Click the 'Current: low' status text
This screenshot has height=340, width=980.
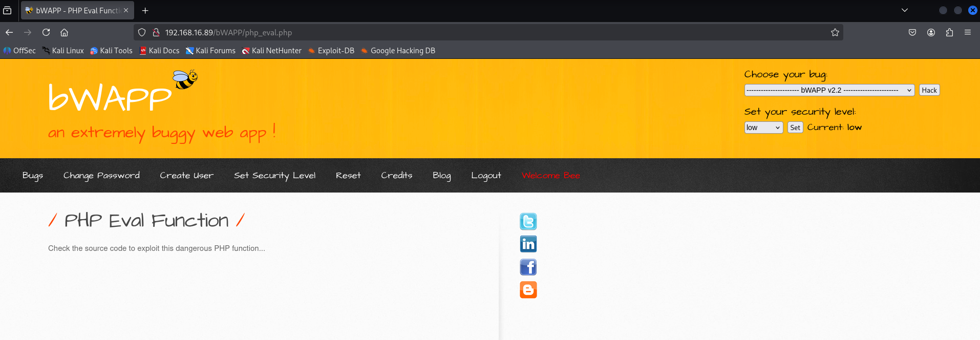coord(835,128)
